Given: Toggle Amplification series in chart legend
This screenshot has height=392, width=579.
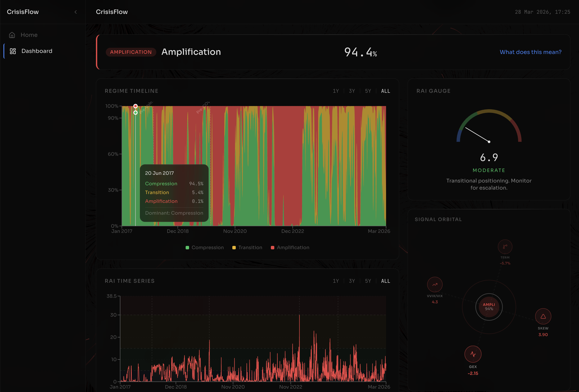Looking at the screenshot, I should point(290,247).
